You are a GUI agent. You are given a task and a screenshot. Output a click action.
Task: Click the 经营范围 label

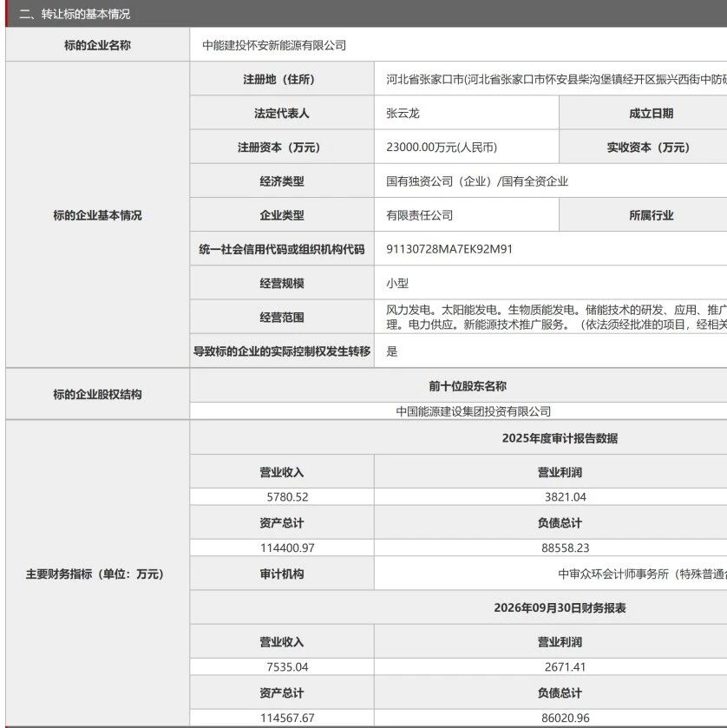point(282,317)
